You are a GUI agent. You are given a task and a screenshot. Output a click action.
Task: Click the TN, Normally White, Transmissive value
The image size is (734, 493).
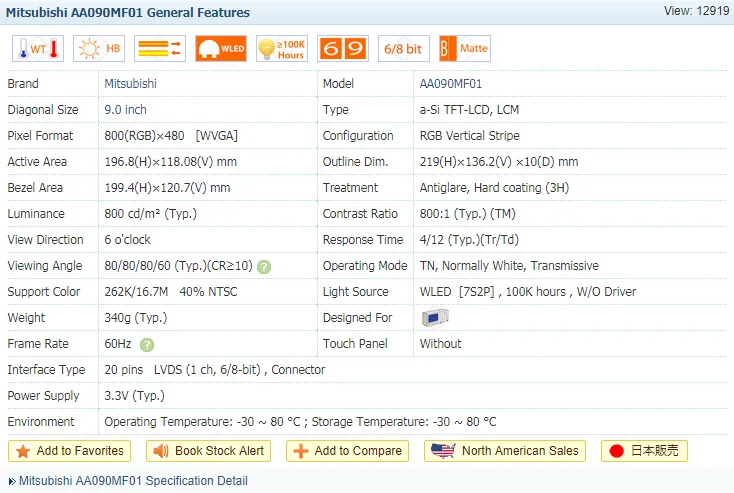[x=509, y=266]
